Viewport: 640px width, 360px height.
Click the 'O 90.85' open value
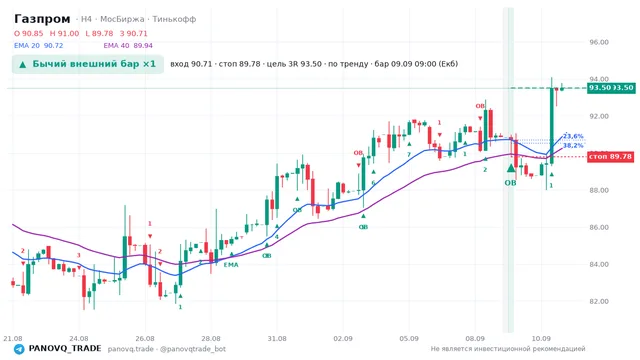29,33
